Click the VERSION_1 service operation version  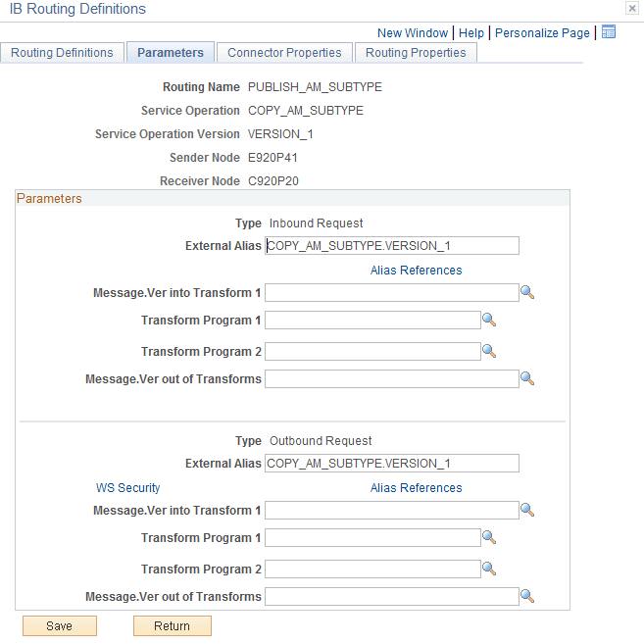280,134
